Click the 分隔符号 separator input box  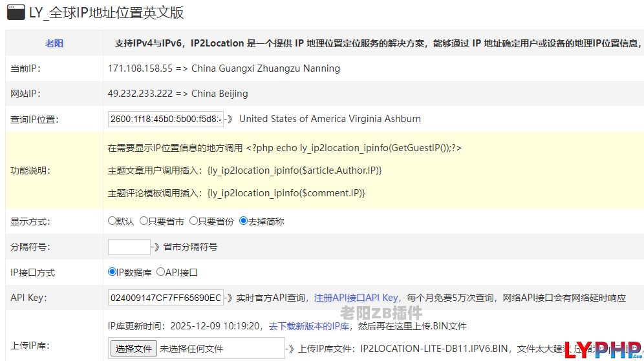point(129,247)
